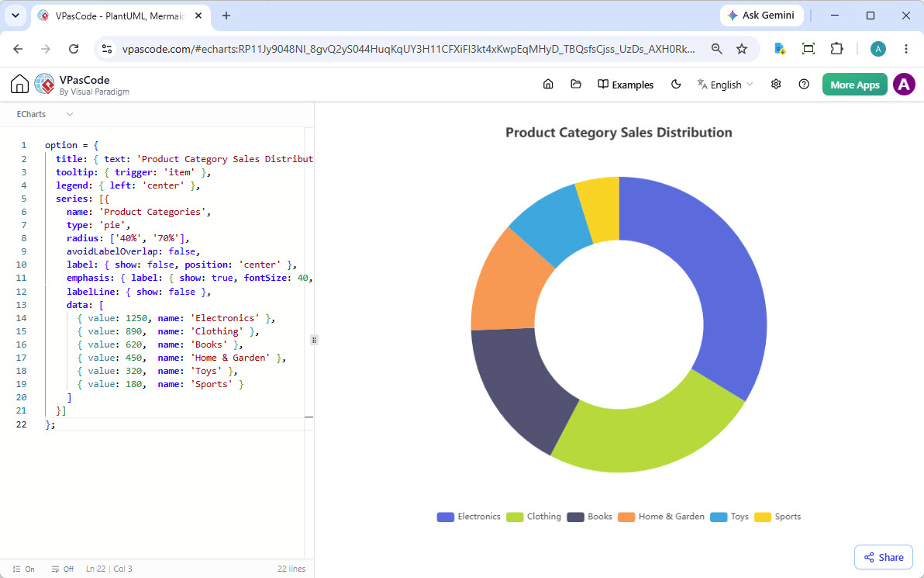This screenshot has width=924, height=578.
Task: Toggle line numbers On in status bar
Action: [x=24, y=569]
